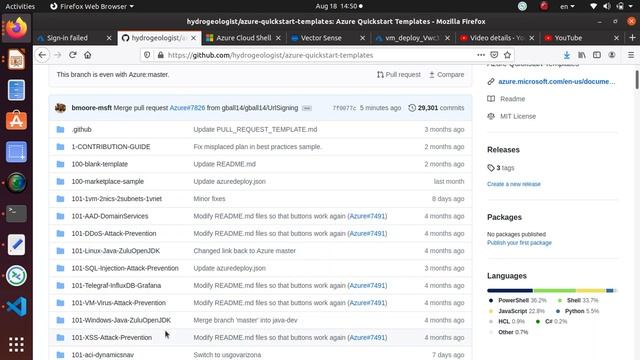Click the commit history clock icon

(412, 108)
